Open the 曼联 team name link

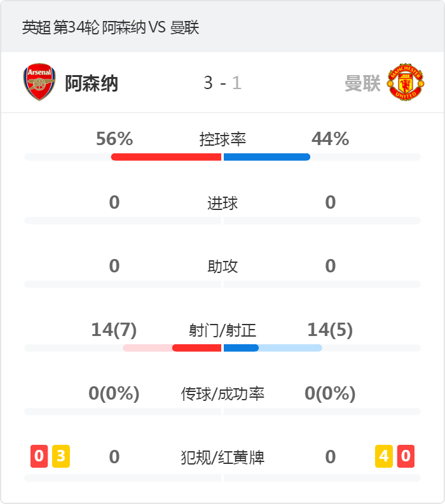[x=362, y=83]
